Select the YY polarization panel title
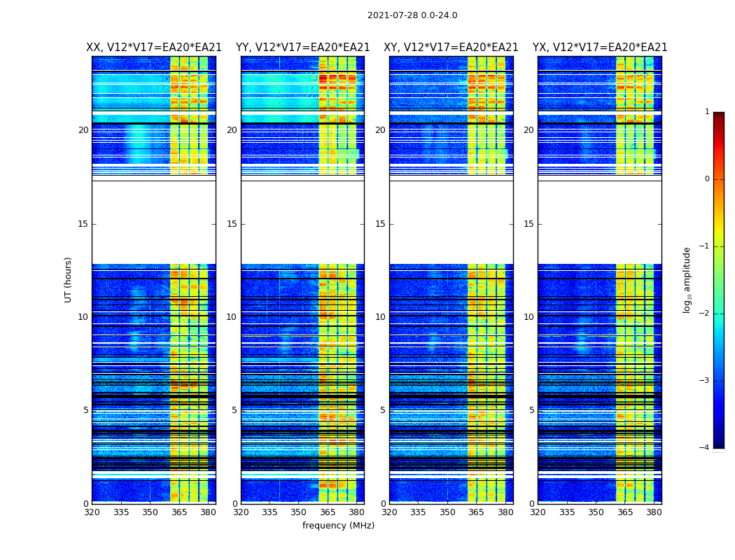 coord(303,48)
